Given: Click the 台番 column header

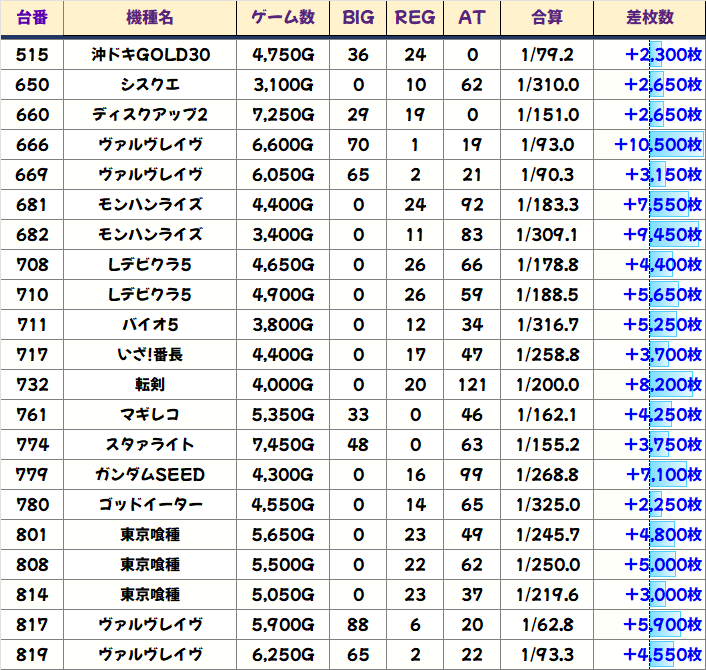Looking at the screenshot, I should 32,18.
